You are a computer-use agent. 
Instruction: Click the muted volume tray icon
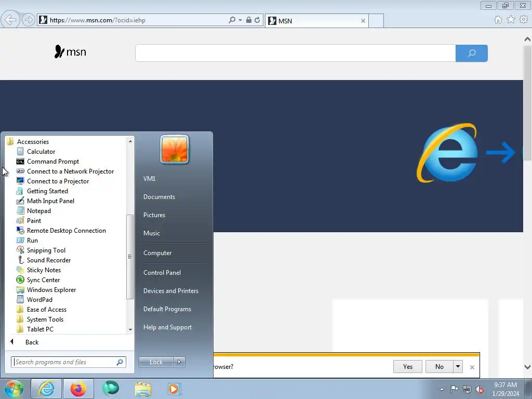(480, 389)
